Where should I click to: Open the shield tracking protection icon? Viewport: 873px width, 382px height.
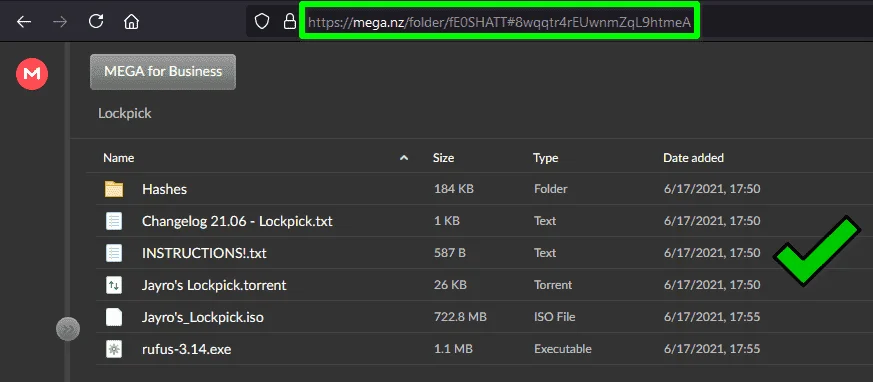pos(262,22)
